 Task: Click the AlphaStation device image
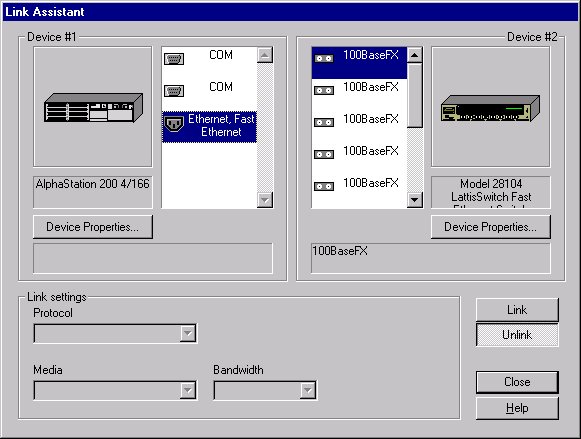(x=93, y=107)
